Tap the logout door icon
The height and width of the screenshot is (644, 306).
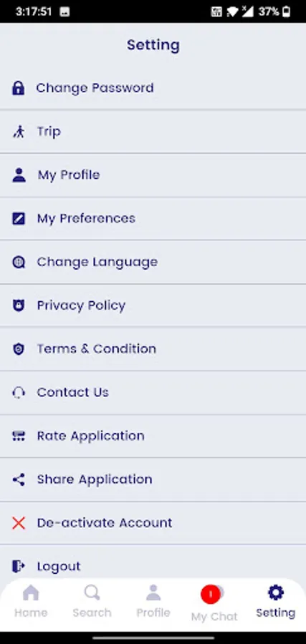(19, 567)
